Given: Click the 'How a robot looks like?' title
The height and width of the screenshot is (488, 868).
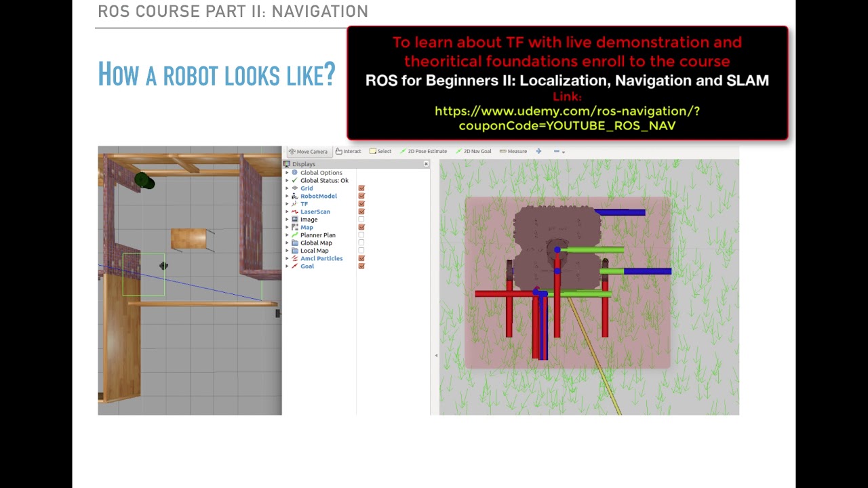Looking at the screenshot, I should (216, 75).
